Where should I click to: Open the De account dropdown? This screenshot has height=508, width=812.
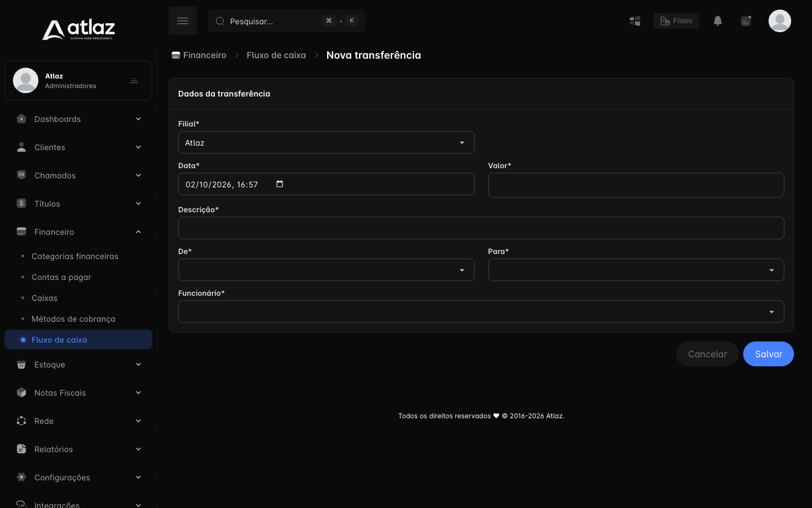tap(326, 270)
